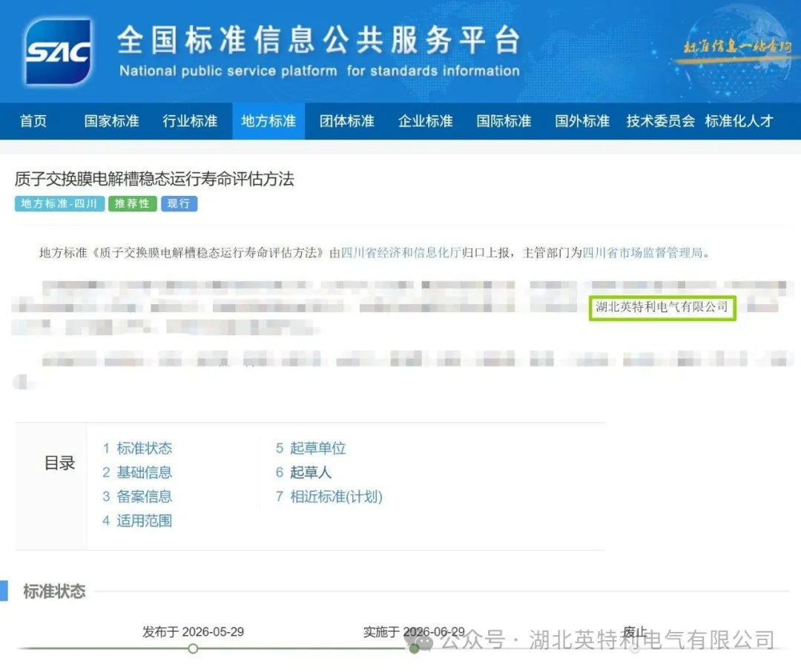Click the 发布于 2026-05-29 timeline marker
This screenshot has width=801, height=672.
(193, 648)
